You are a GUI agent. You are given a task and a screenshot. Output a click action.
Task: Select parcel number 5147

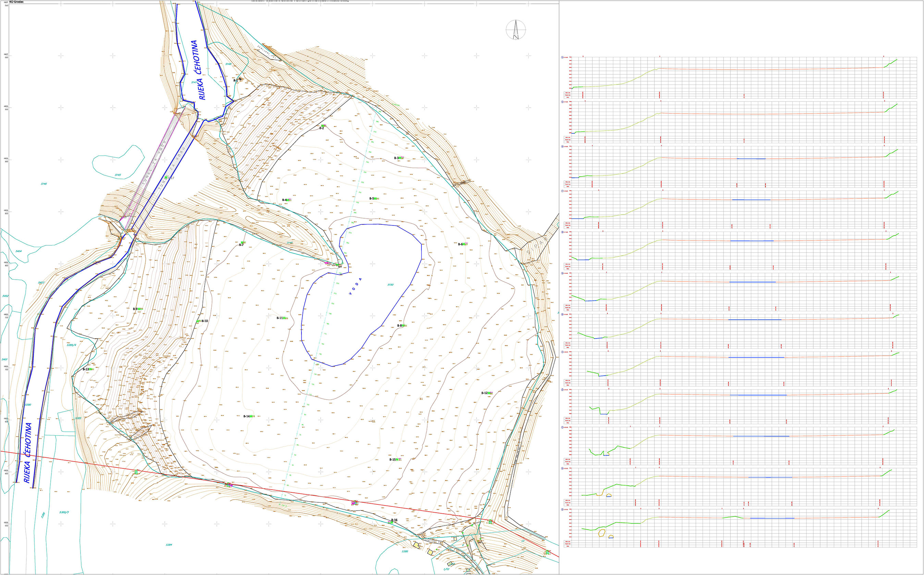tap(194, 82)
